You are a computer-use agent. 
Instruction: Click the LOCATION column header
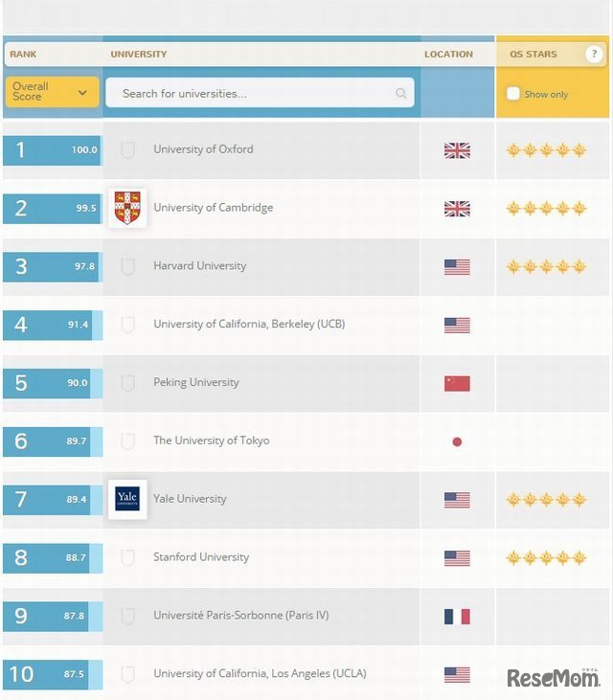point(448,55)
